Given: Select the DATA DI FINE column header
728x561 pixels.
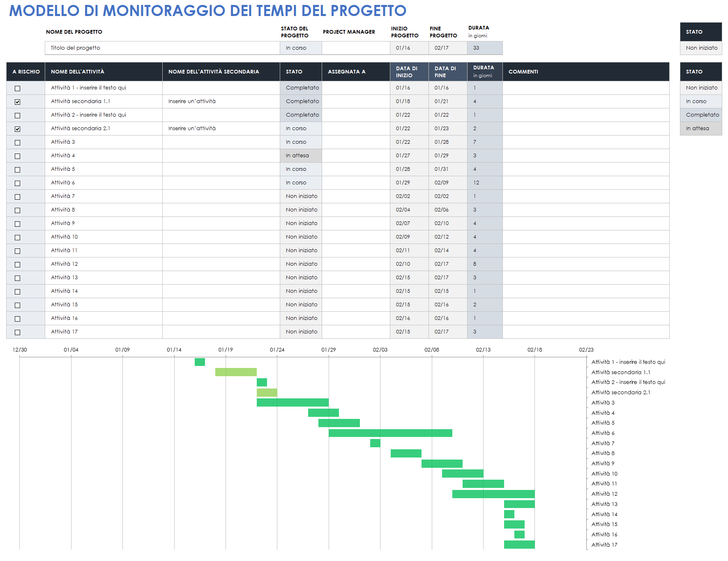Looking at the screenshot, I should (448, 71).
